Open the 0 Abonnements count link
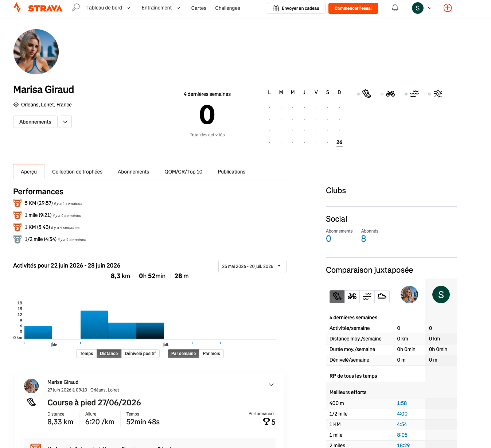Image resolution: width=491 pixels, height=448 pixels. point(328,239)
